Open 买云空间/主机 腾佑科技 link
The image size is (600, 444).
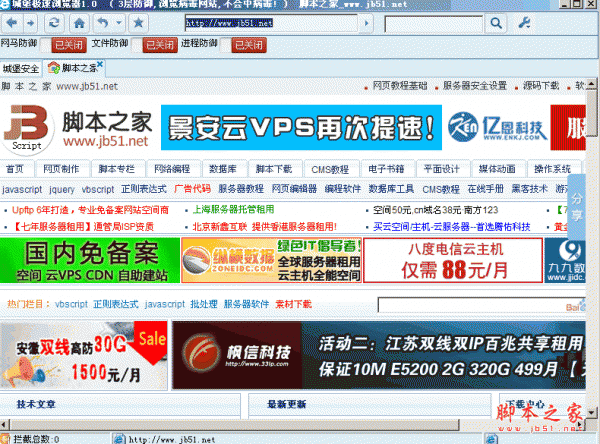tap(452, 227)
